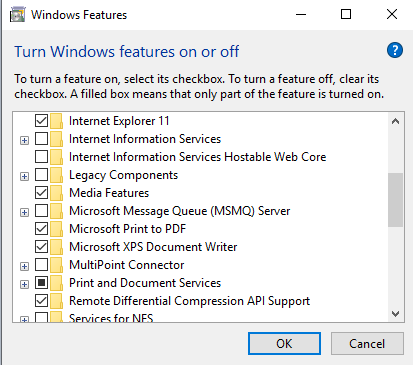Click folder icon beside Legacy Components
The height and width of the screenshot is (365, 413).
[57, 175]
